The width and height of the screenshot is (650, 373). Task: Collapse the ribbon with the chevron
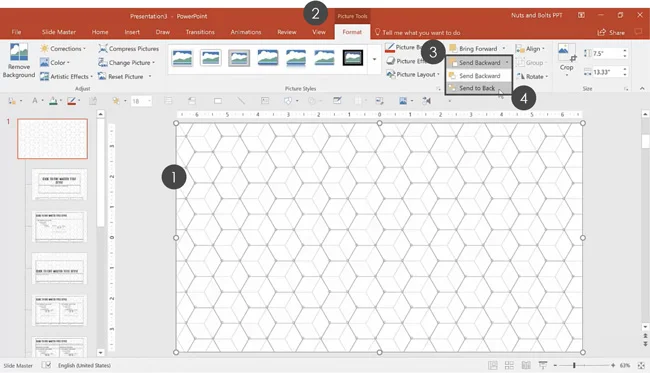(x=642, y=88)
